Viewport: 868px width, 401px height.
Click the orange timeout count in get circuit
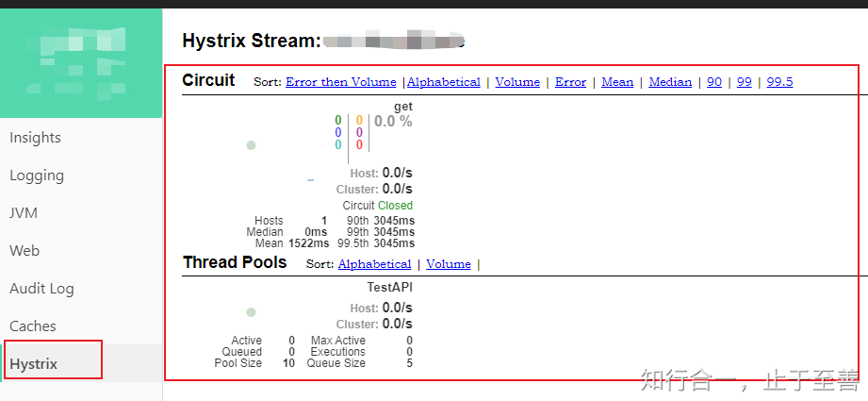tap(359, 120)
